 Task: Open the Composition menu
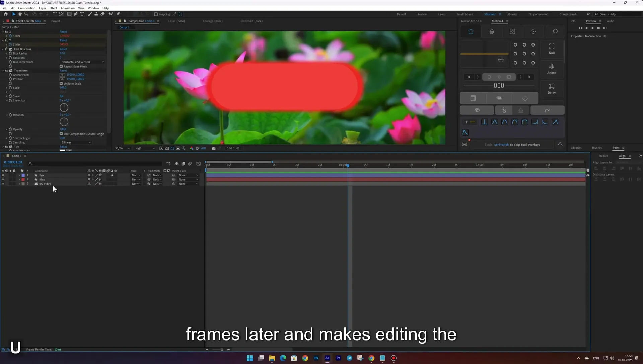27,8
